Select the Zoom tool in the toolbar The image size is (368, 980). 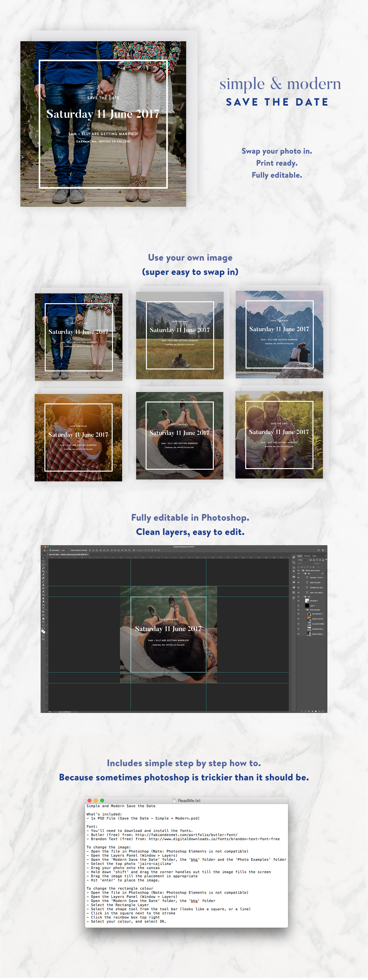click(43, 622)
